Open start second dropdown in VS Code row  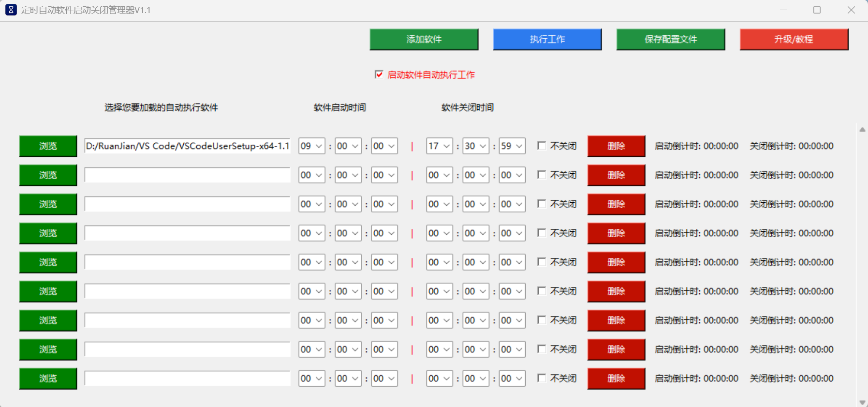(x=384, y=146)
